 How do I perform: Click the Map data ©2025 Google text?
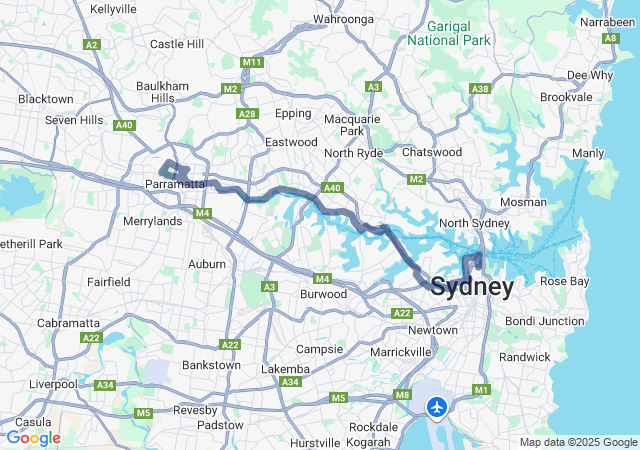(578, 442)
